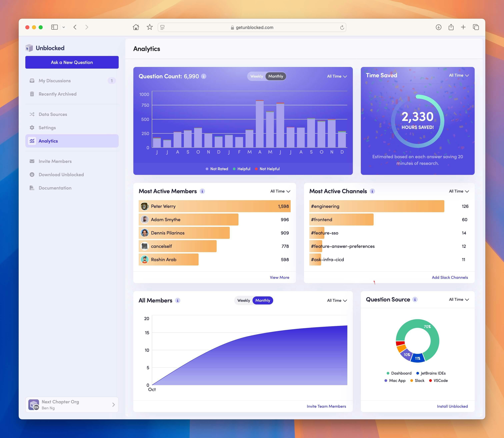Click Ask a New Question button
Screen dimensions: 504x438
coord(72,62)
